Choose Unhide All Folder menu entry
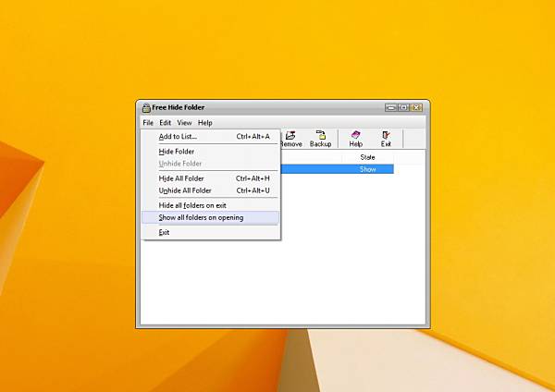The width and height of the screenshot is (555, 392). point(211,190)
